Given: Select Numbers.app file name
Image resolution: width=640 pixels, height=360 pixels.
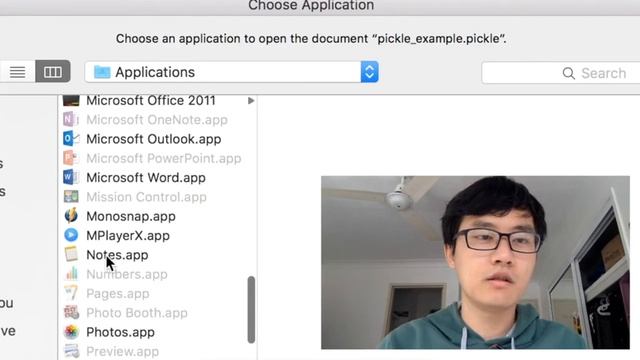Looking at the screenshot, I should click(x=127, y=274).
